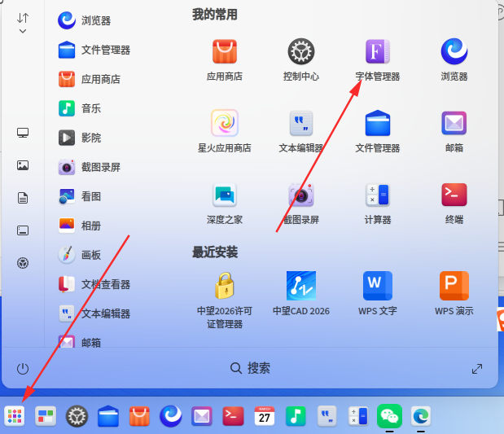
Task: Open 音乐 from the app list
Action: pos(80,108)
